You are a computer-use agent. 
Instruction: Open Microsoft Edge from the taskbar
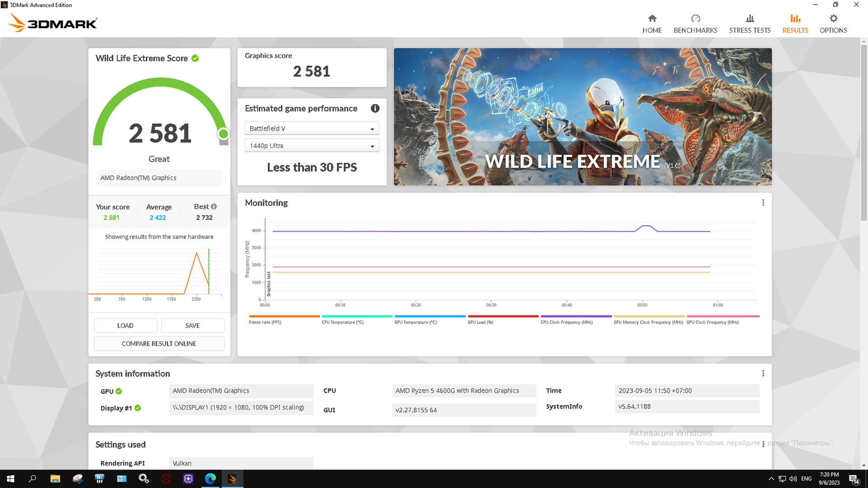[x=210, y=479]
